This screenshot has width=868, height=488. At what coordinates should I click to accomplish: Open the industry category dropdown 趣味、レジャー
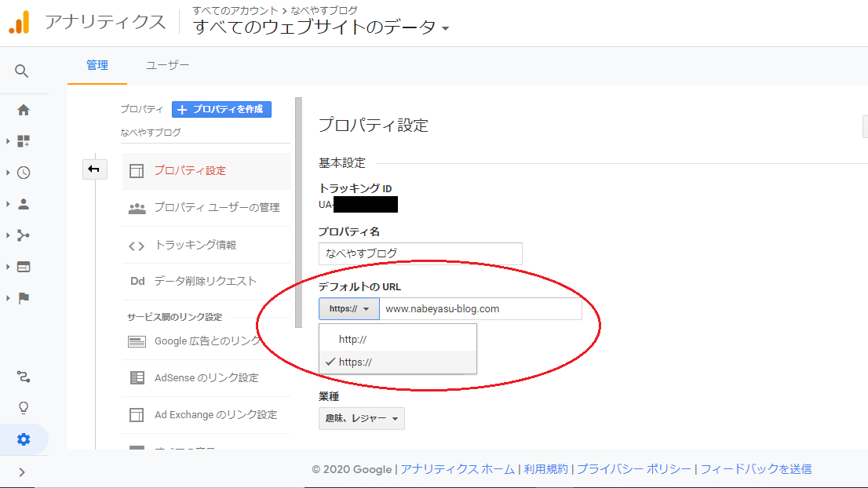[362, 418]
